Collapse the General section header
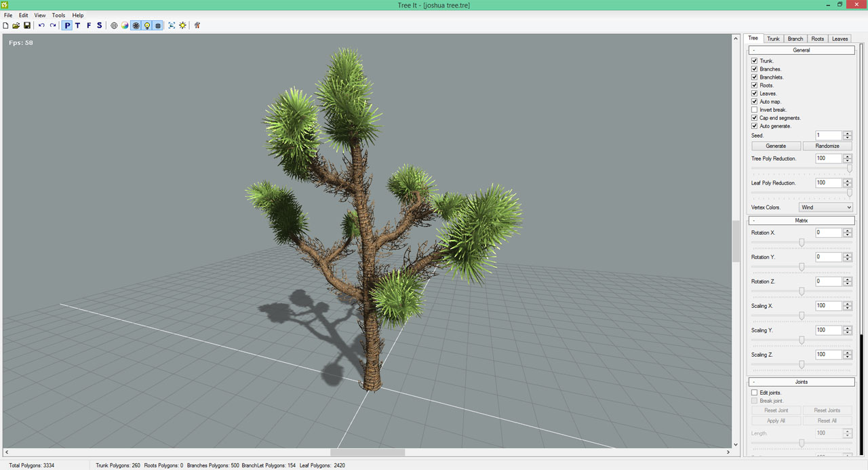Viewport: 868px width, 470px height. coord(801,50)
